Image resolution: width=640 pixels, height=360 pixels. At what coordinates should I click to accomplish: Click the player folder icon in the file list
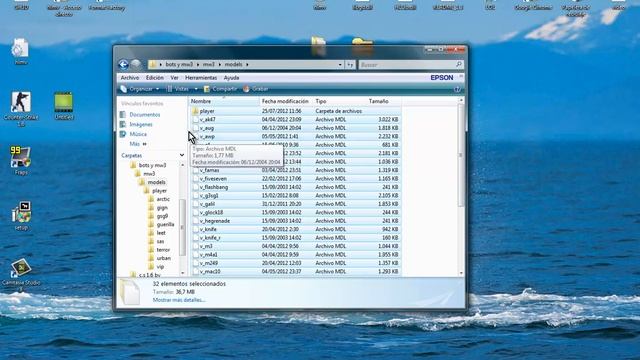click(x=195, y=111)
